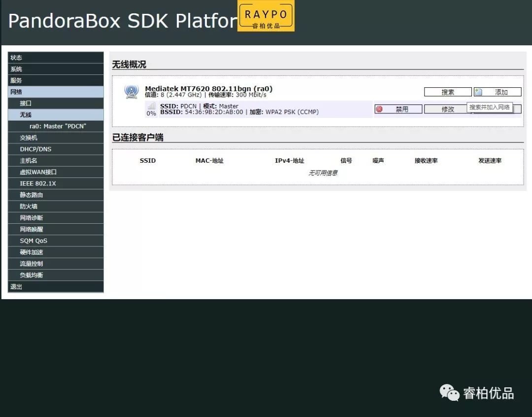Screen dimensions: 532x417
Task: Click the red icon on the 禁用 button
Action: [379, 109]
